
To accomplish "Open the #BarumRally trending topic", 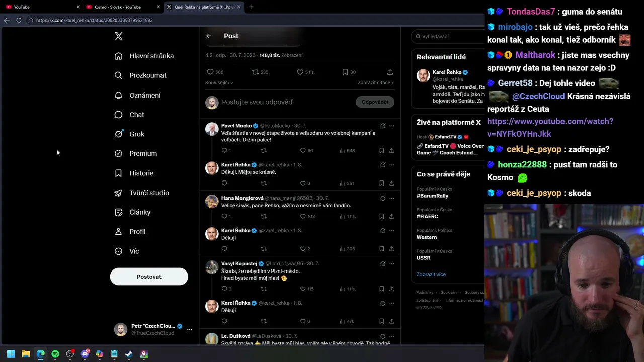I will click(x=432, y=196).
